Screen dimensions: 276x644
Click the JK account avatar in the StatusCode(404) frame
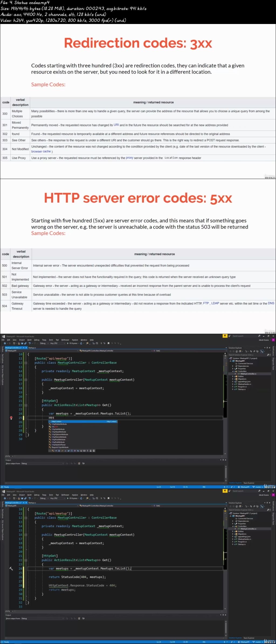point(273,495)
